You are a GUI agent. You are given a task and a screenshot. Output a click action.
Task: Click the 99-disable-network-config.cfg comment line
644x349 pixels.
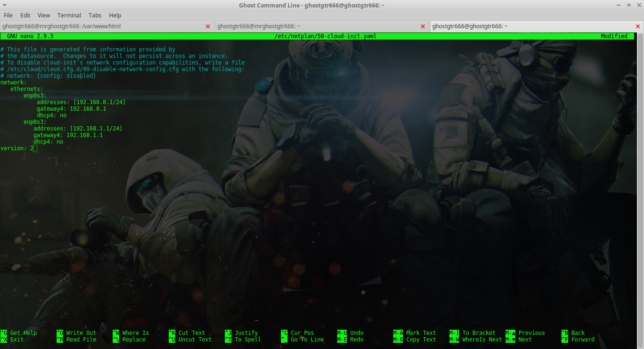point(123,69)
